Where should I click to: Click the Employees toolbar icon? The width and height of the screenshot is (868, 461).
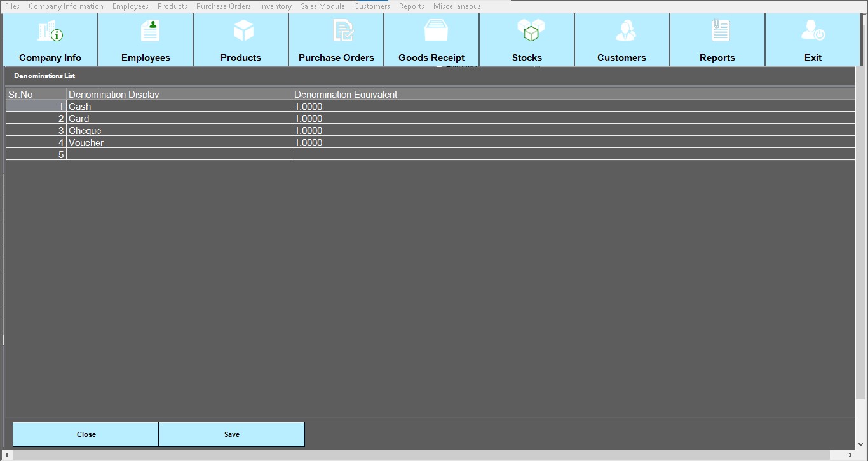(x=146, y=39)
